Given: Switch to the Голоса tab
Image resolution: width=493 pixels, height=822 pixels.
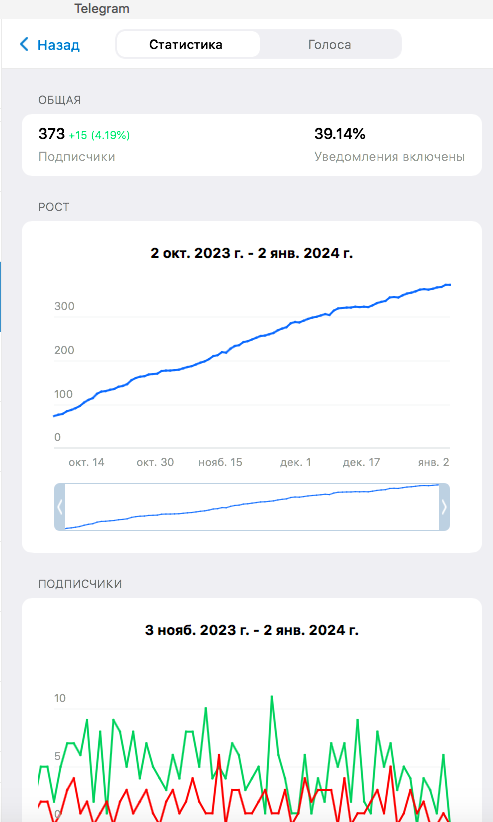Looking at the screenshot, I should tap(329, 45).
